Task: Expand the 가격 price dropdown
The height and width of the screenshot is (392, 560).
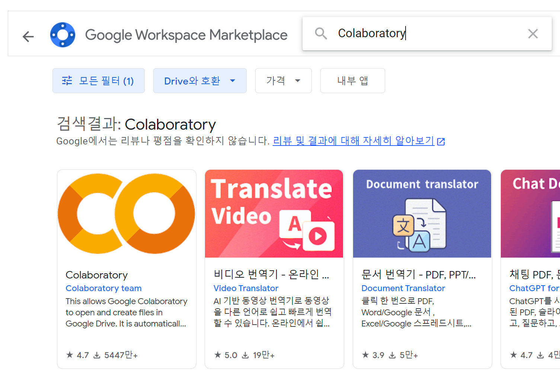Action: tap(284, 81)
